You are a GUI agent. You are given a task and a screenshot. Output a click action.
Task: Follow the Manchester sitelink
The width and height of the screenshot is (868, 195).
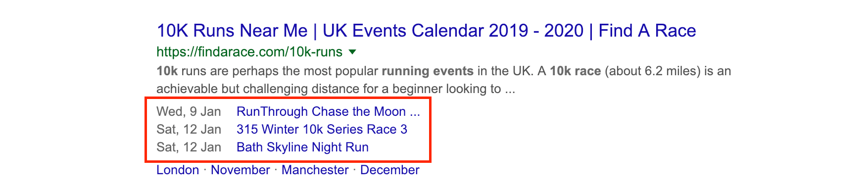click(x=315, y=170)
